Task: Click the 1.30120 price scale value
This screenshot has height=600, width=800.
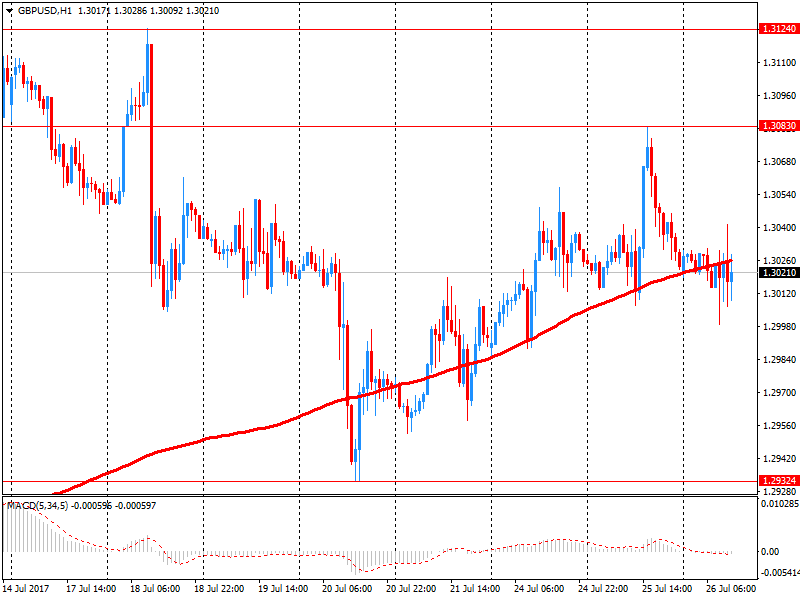Action: click(780, 293)
